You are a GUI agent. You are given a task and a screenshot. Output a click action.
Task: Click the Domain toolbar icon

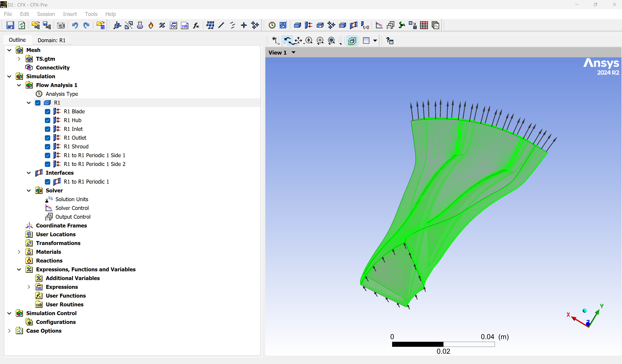(297, 25)
